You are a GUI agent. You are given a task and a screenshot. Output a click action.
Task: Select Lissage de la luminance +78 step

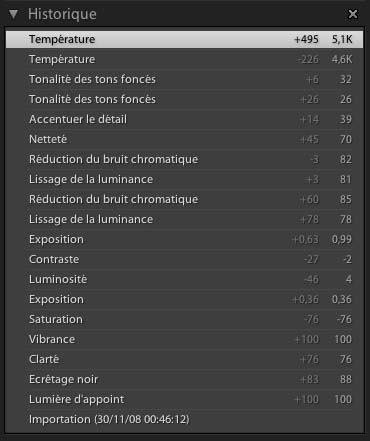click(x=185, y=219)
